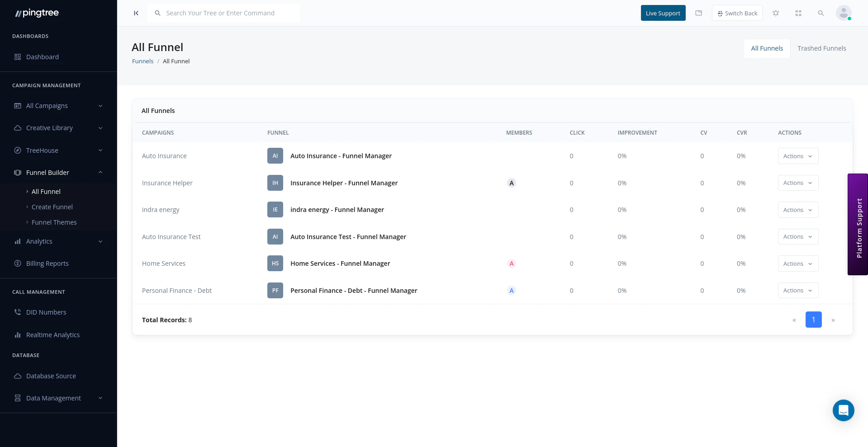The width and height of the screenshot is (868, 447).
Task: Open DID Numbers under Call Management
Action: coord(46,312)
